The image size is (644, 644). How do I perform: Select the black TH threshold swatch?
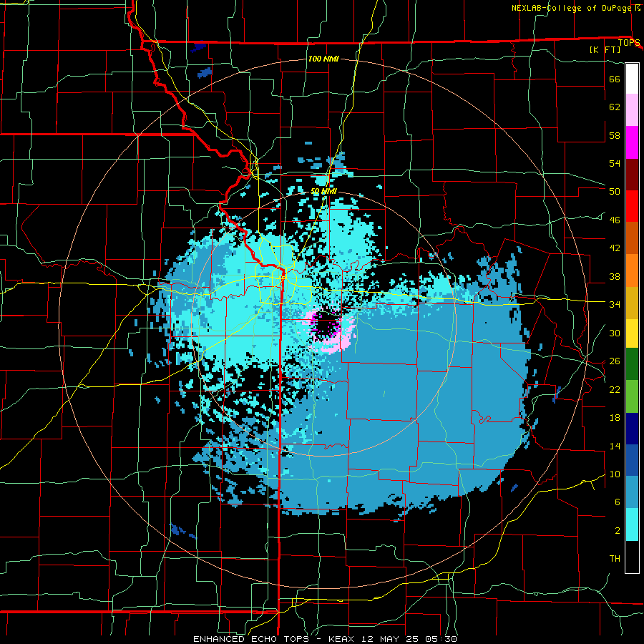[x=632, y=557]
